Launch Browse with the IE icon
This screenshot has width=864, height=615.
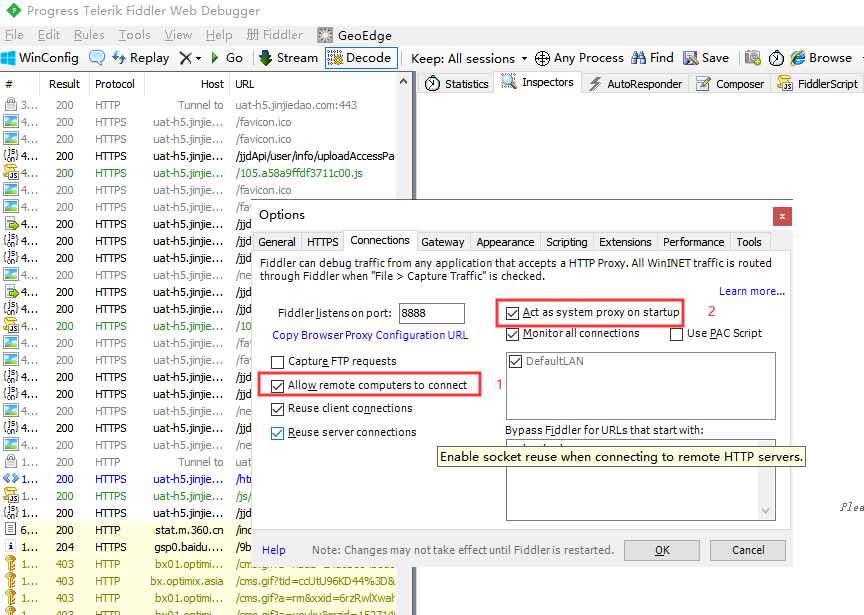pyautogui.click(x=821, y=58)
